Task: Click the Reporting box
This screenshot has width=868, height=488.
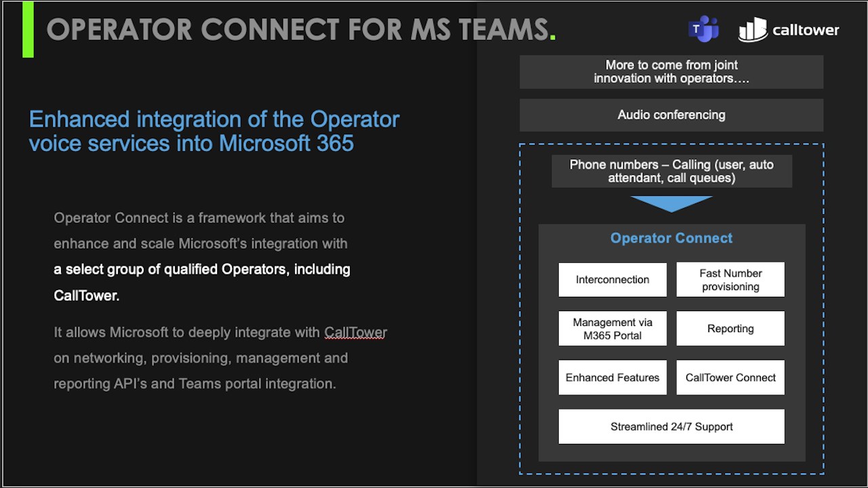Action: click(730, 329)
